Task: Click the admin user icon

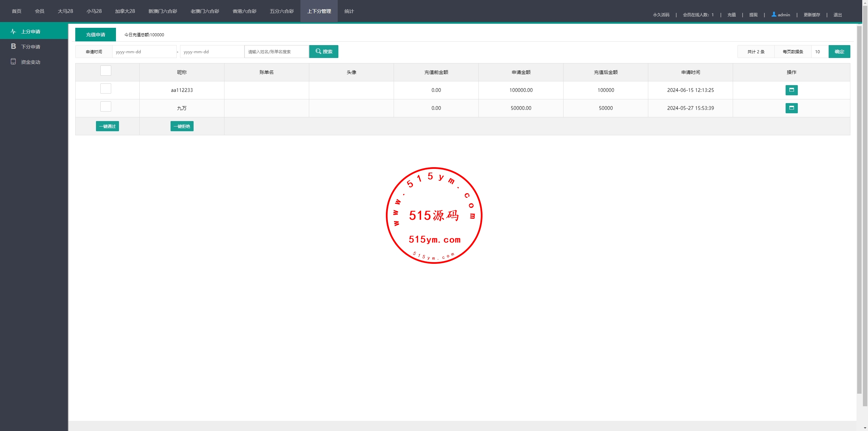Action: coord(774,14)
